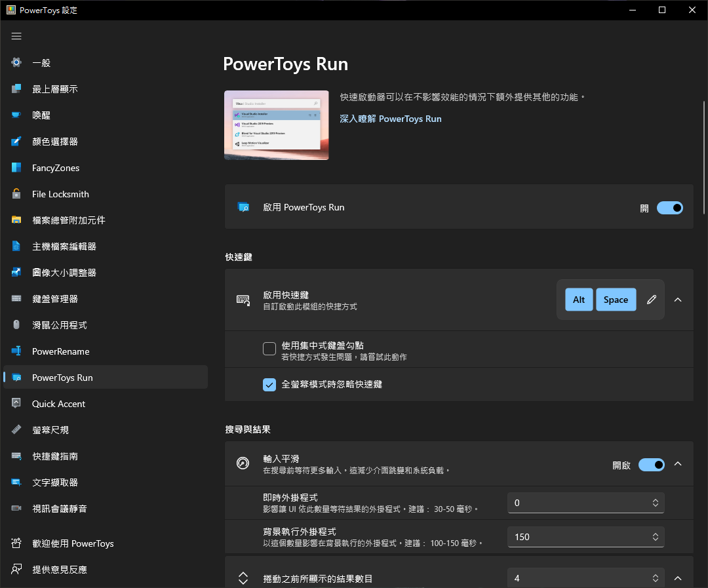Disable the 啟用 PowerToys Run toggle
This screenshot has width=708, height=588.
669,208
